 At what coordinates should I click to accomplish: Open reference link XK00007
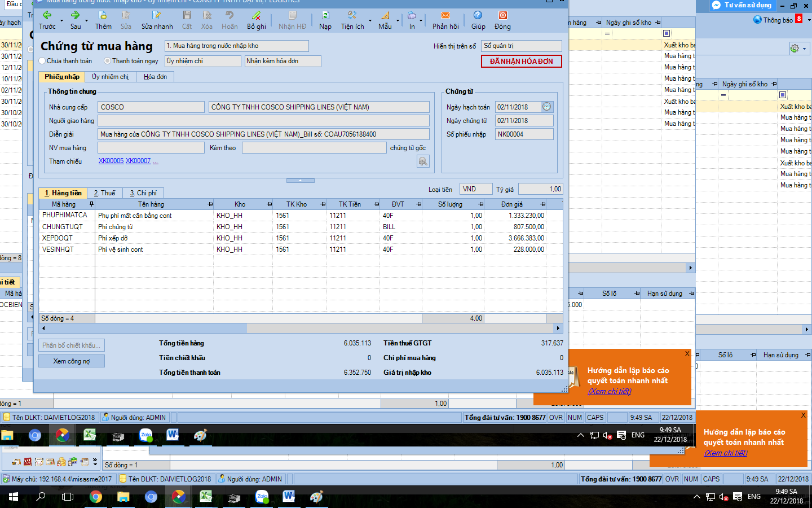pos(138,161)
